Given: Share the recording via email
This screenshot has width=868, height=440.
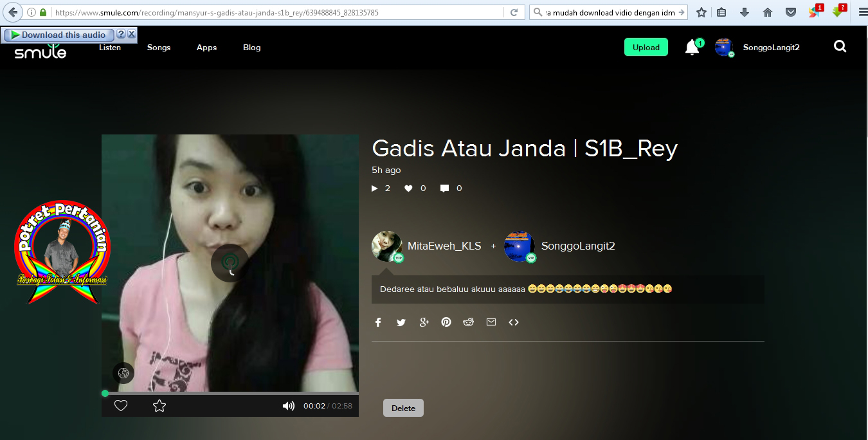Looking at the screenshot, I should [x=491, y=322].
